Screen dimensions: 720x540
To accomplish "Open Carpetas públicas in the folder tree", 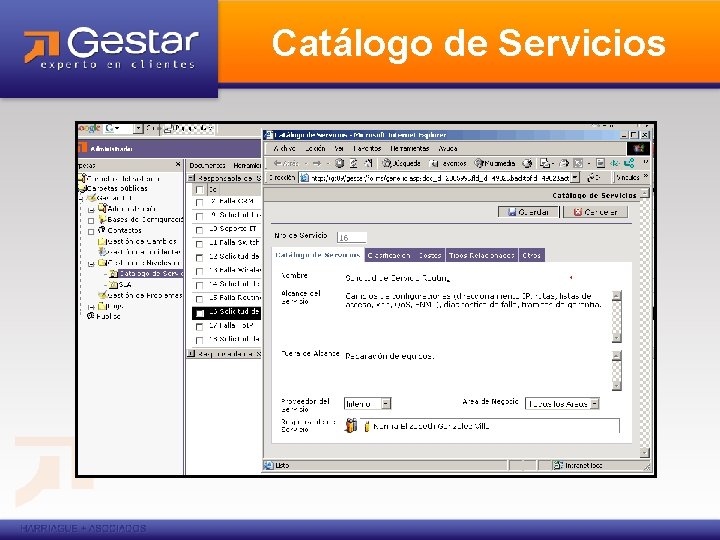I will click(117, 188).
